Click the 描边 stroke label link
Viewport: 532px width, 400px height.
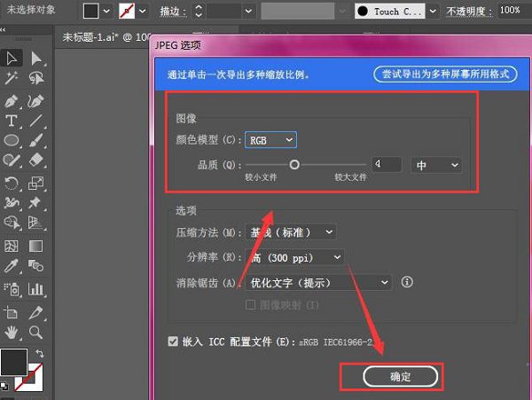pos(173,12)
